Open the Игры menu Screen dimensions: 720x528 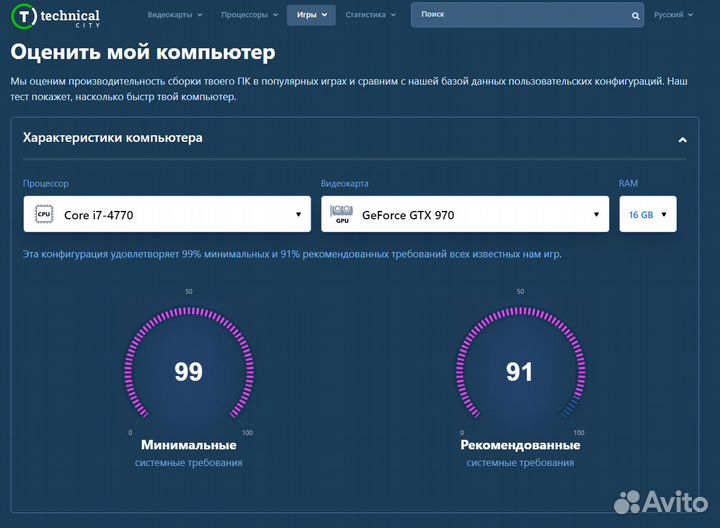[311, 15]
